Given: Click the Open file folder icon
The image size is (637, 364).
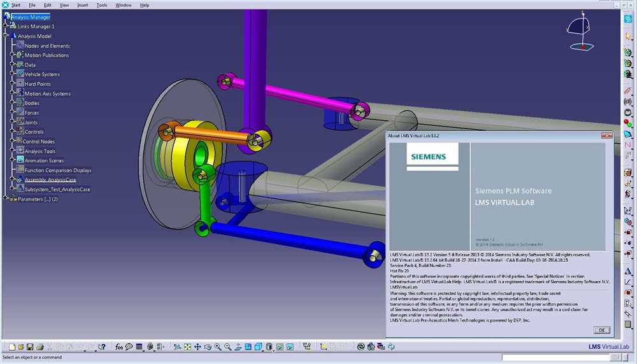Looking at the screenshot, I should [21, 347].
